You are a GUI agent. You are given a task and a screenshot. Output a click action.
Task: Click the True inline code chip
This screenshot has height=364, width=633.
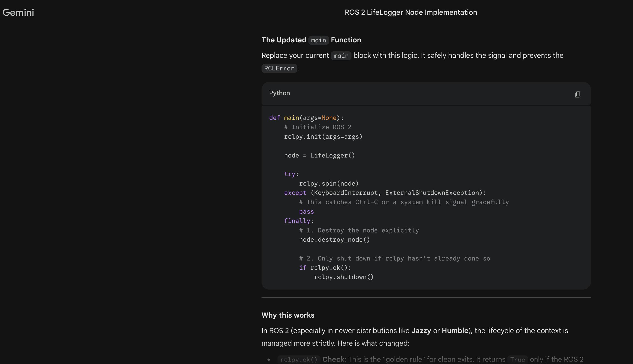[x=517, y=359]
